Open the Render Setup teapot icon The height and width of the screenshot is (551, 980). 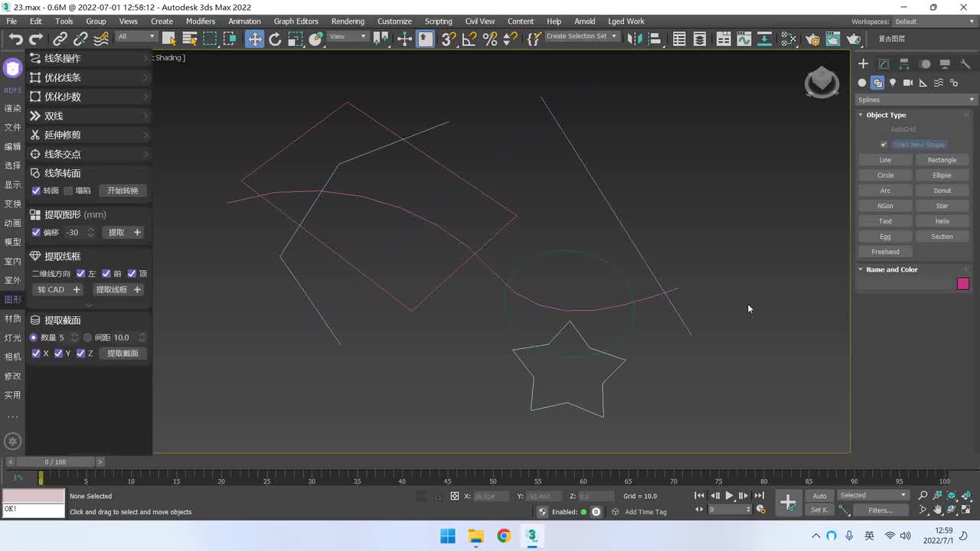[x=813, y=39]
